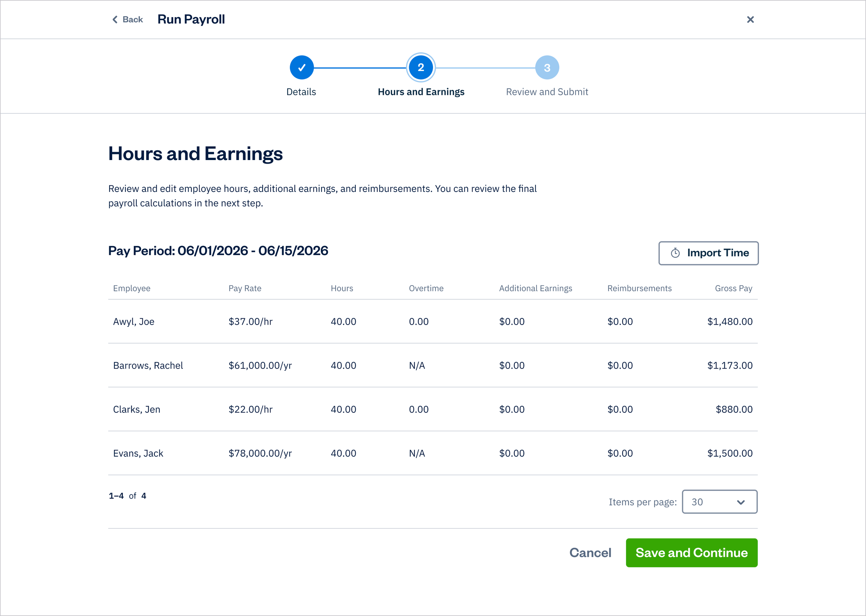Select employee Barrows, Rachel

pyautogui.click(x=148, y=365)
